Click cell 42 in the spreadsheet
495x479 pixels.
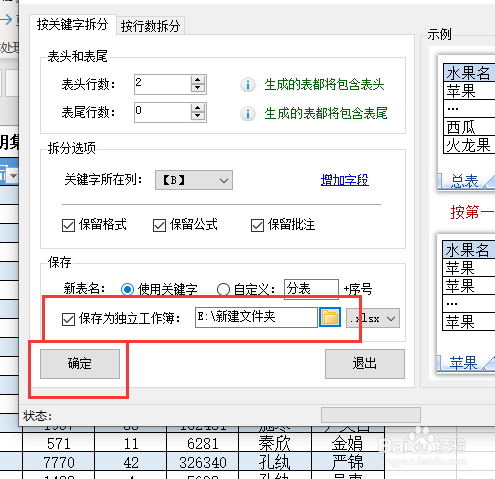tap(131, 462)
